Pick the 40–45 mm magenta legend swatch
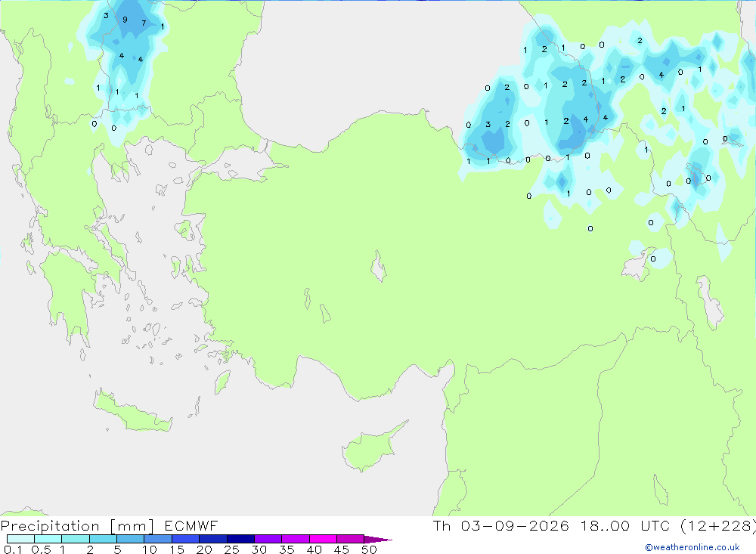The image size is (756, 554). 323,539
